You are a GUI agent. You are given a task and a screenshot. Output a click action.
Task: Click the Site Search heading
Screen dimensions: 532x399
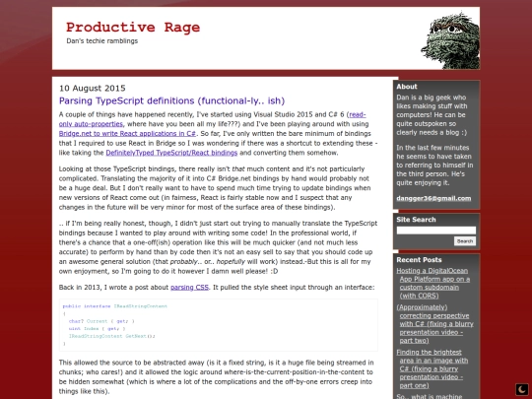point(416,220)
